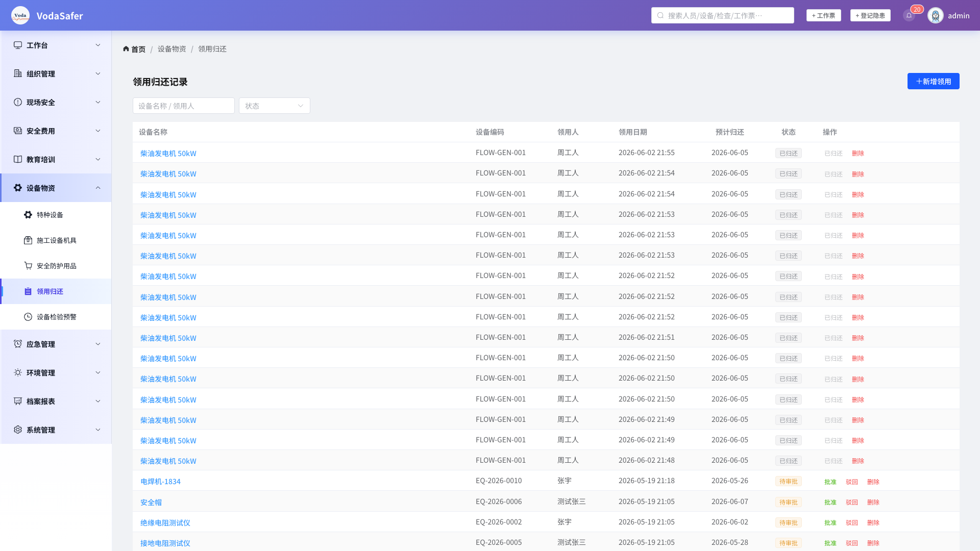Image resolution: width=980 pixels, height=551 pixels.
Task: Reject the 安全帽 request
Action: [x=852, y=502]
